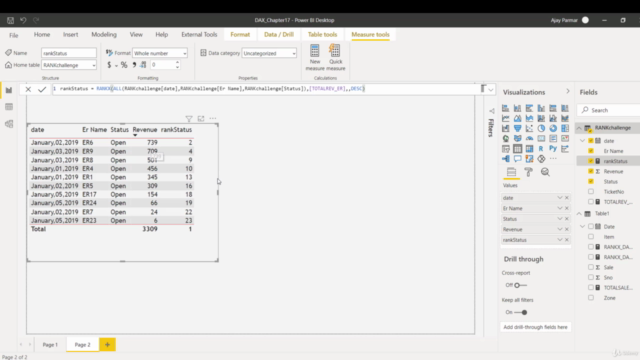The image size is (640, 360).
Task: Collapse the Visualizations pane arrow
Action: (x=568, y=91)
